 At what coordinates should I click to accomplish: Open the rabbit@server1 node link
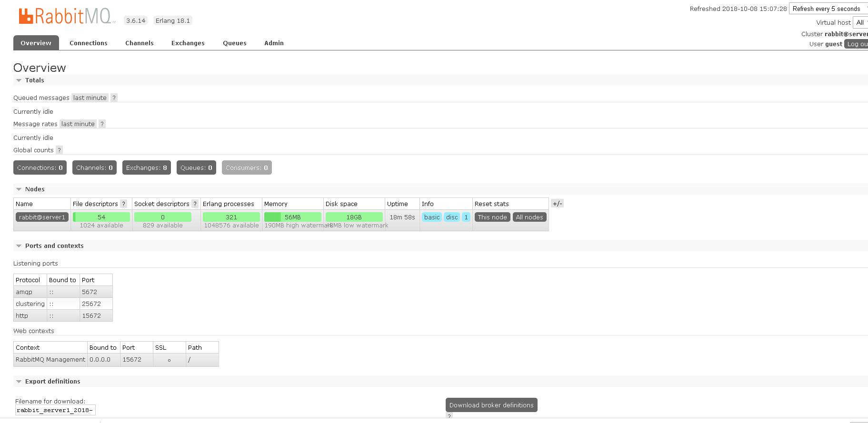(x=42, y=217)
